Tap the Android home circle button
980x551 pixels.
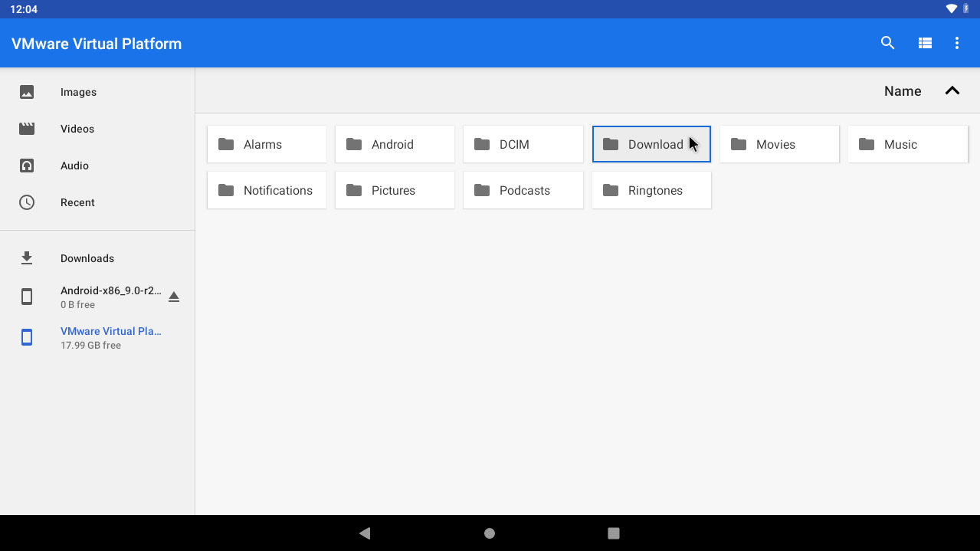point(490,533)
